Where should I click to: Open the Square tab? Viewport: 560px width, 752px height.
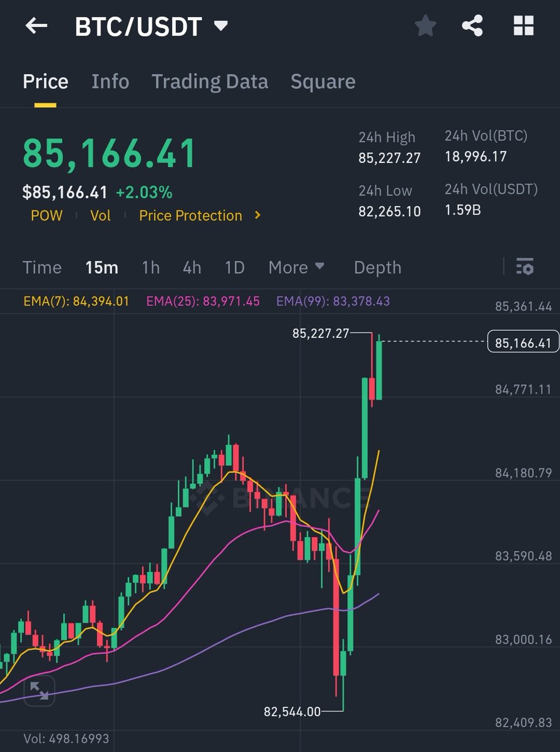coord(323,81)
